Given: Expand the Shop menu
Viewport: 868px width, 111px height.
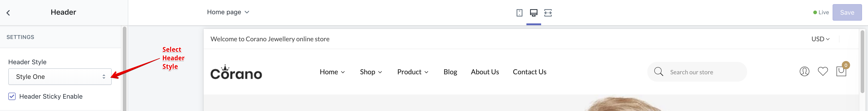Looking at the screenshot, I should [x=371, y=72].
